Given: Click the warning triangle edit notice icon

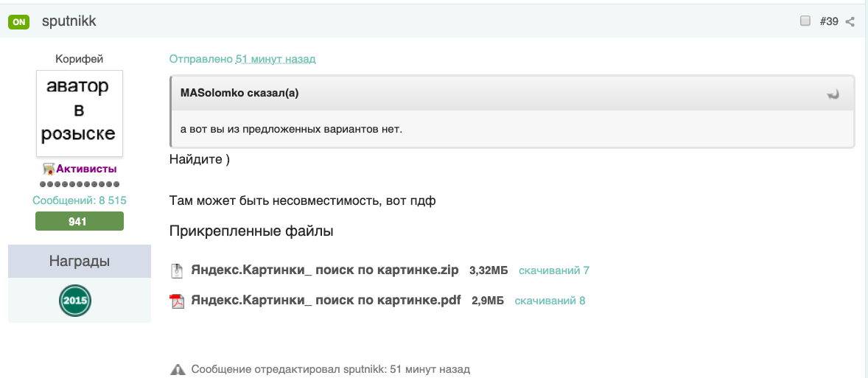Looking at the screenshot, I should [178, 369].
